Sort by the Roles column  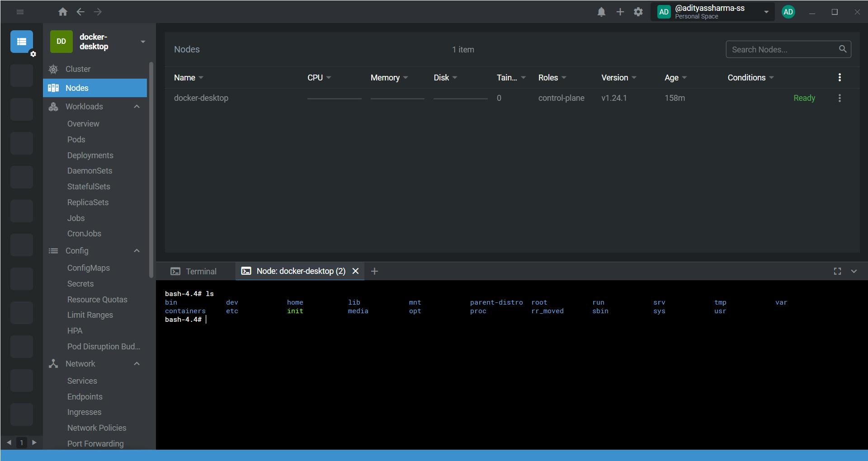(552, 78)
